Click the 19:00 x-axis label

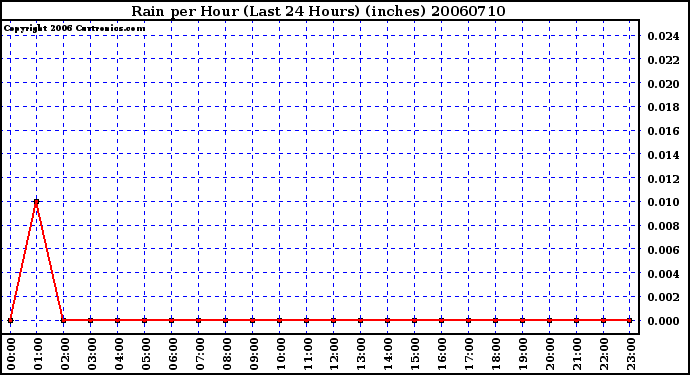[x=523, y=354]
